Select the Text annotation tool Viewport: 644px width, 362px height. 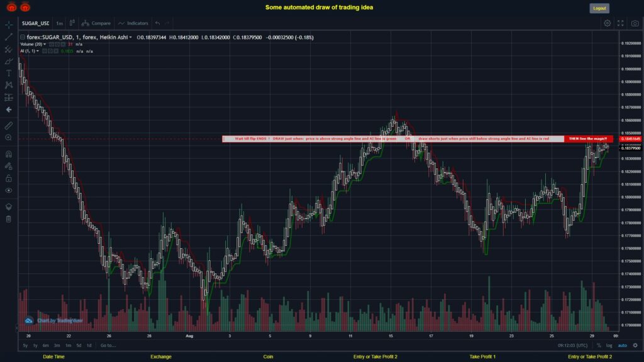9,73
